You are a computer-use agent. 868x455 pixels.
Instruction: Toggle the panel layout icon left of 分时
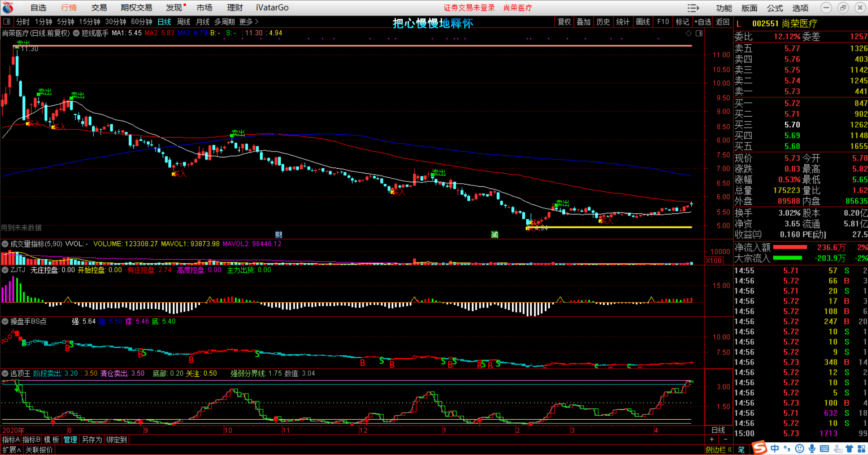[7, 22]
